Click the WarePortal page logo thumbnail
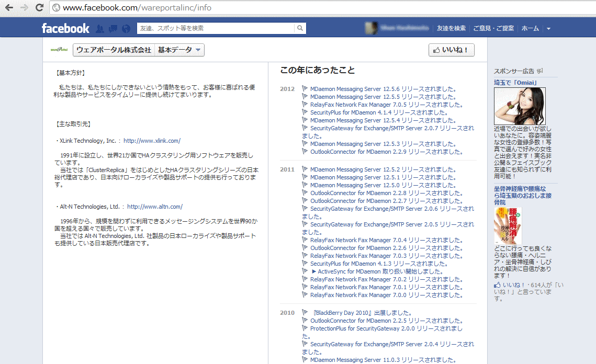The width and height of the screenshot is (596, 364). click(x=59, y=49)
